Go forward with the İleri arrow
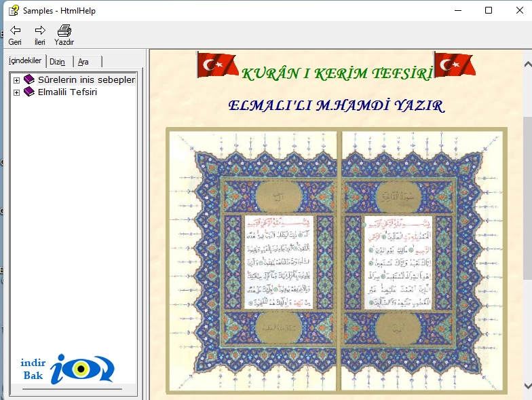Viewport: 532px width, 400px height. (39, 35)
